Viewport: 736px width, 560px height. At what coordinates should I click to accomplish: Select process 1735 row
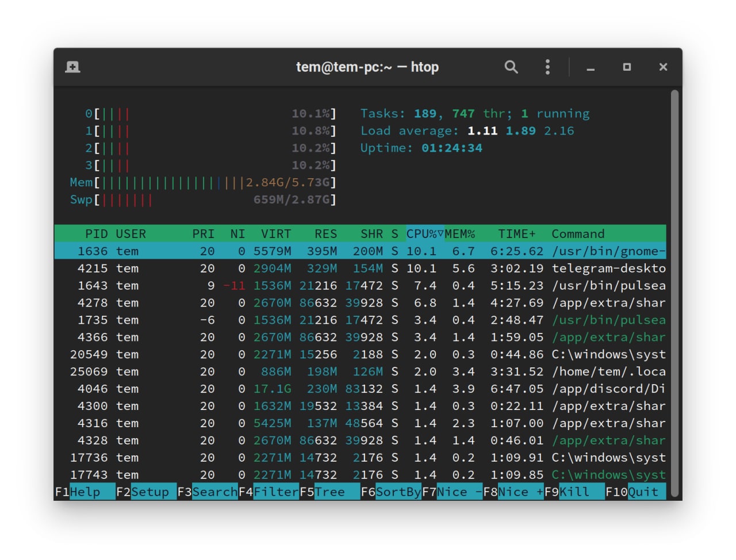pos(361,320)
